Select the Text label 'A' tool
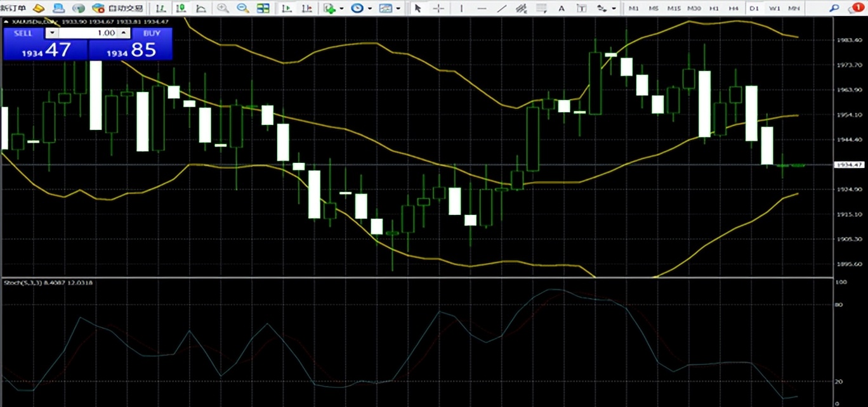 click(561, 8)
